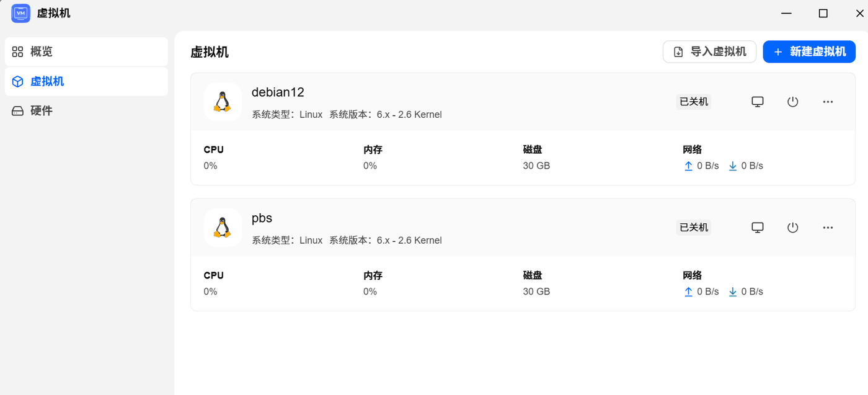Screen dimensions: 868x395
Task: Select the 虚拟机 sidebar item
Action: point(86,81)
